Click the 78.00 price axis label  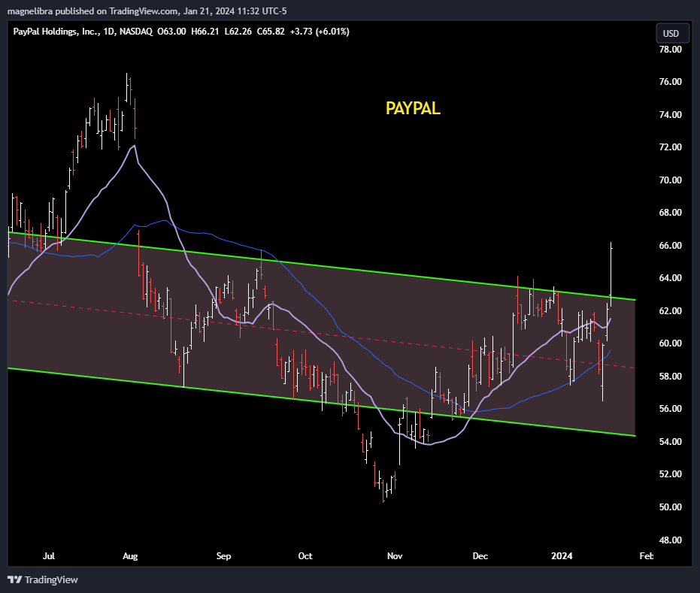670,49
